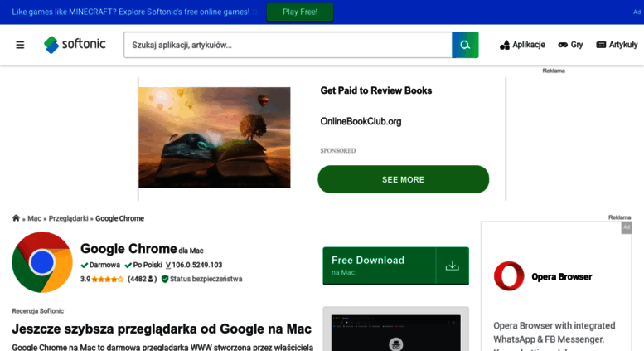
Task: Click the star rating icons
Action: coord(107,279)
